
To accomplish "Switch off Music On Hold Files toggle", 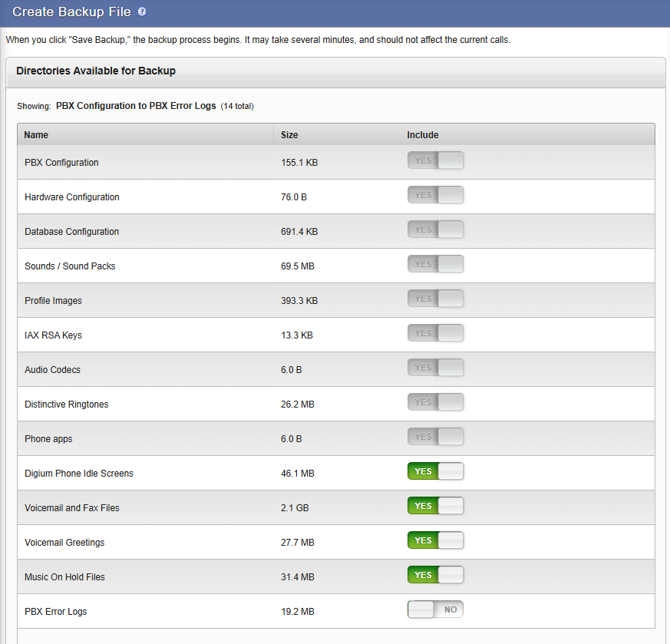I will click(435, 575).
